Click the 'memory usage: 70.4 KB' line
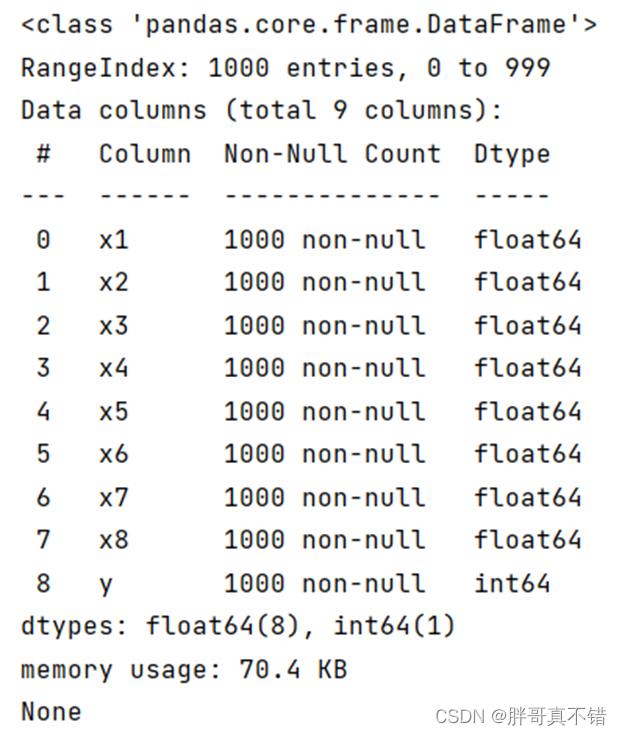 pyautogui.click(x=184, y=670)
